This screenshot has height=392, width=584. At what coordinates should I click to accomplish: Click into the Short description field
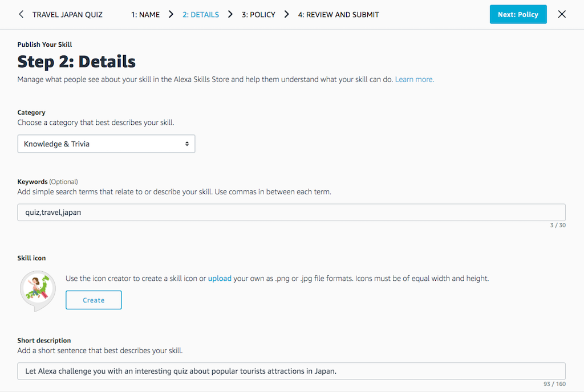tap(291, 371)
